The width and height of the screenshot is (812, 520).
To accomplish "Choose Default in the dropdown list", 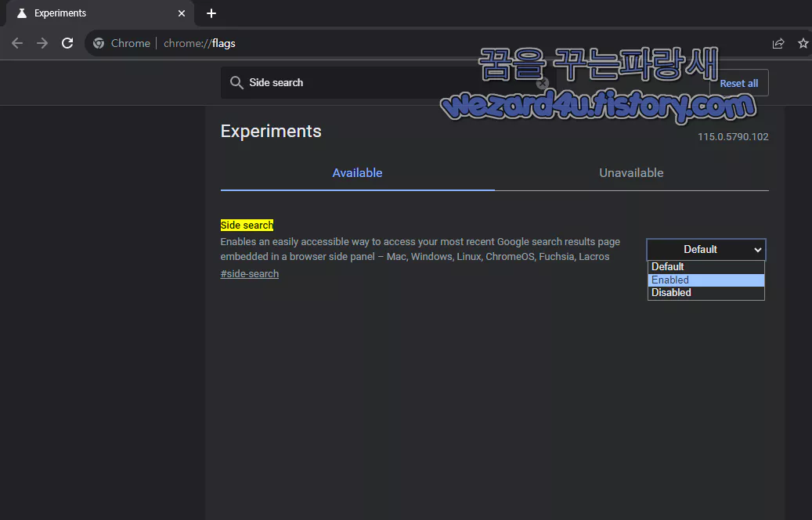I will click(x=706, y=267).
